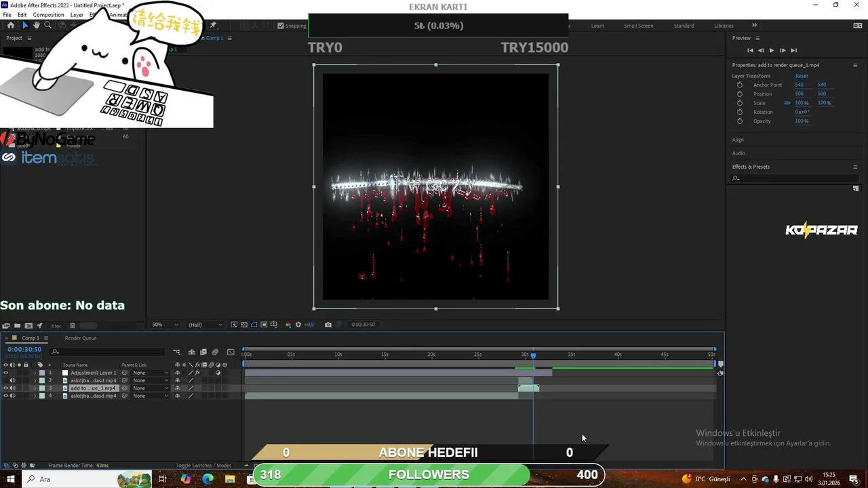Switch to the Small Screen workspace
The width and height of the screenshot is (868, 488).
tap(639, 26)
